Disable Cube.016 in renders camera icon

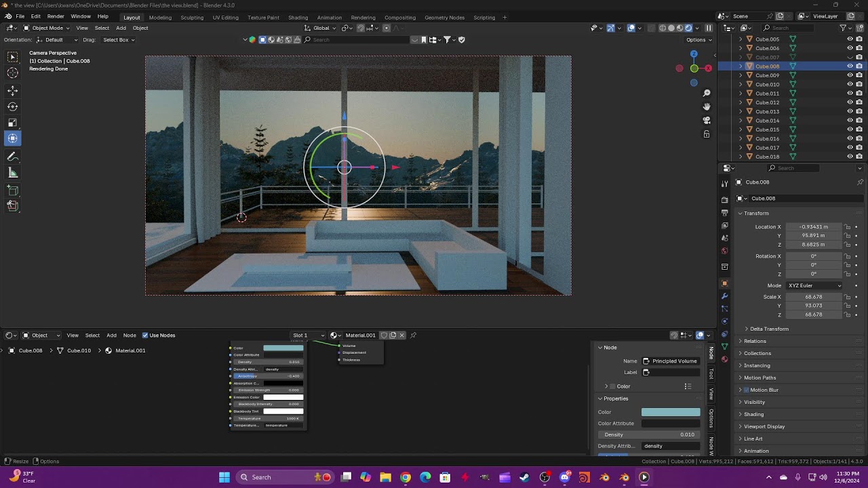859,138
